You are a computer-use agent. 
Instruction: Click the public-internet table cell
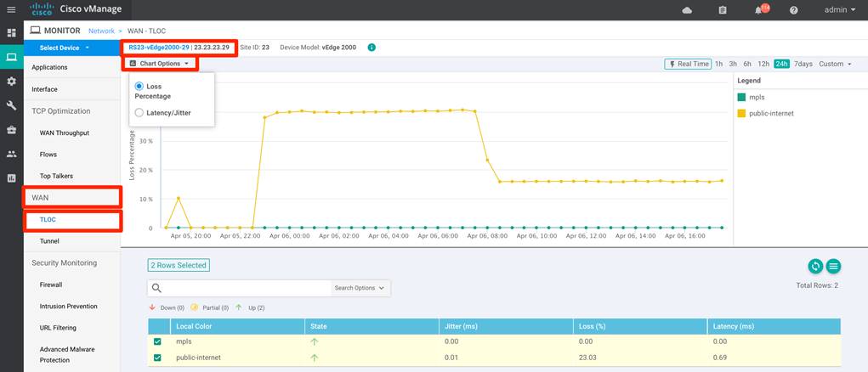(198, 358)
